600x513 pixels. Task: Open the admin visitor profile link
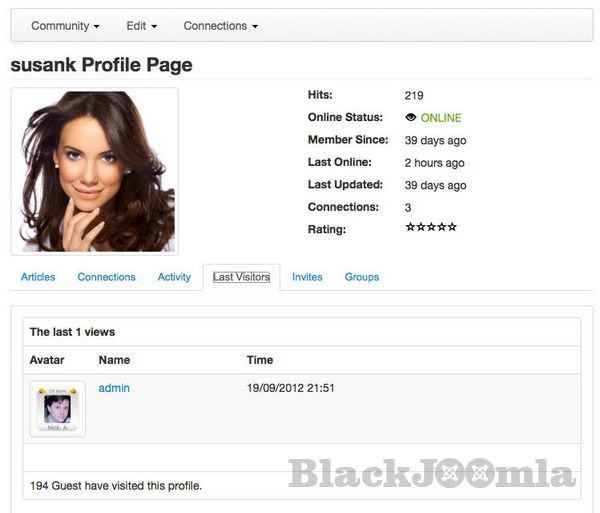(114, 388)
